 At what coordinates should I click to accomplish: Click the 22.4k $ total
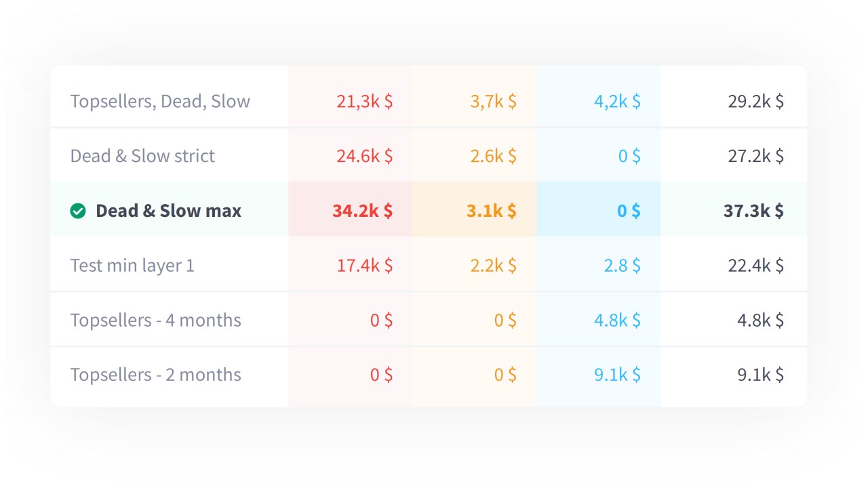pyautogui.click(x=755, y=265)
